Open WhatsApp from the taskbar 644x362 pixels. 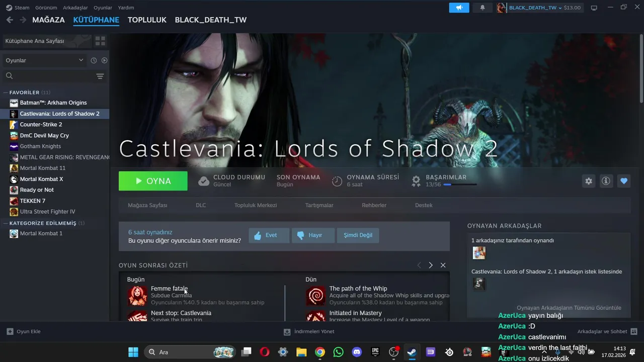339,352
